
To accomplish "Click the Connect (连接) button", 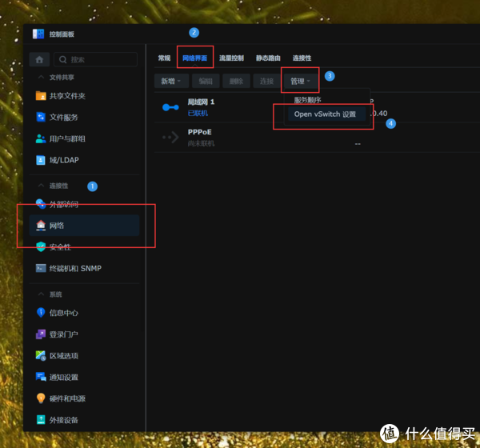I will point(266,81).
